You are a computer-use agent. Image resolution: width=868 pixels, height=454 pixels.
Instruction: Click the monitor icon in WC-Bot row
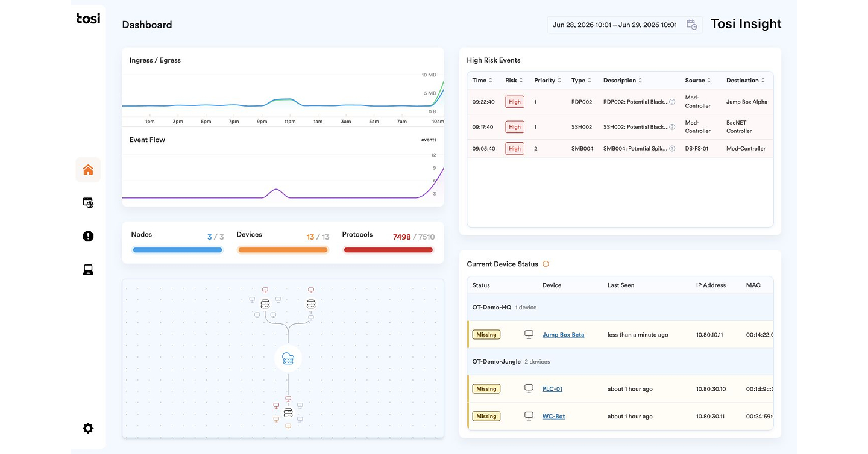pos(529,416)
